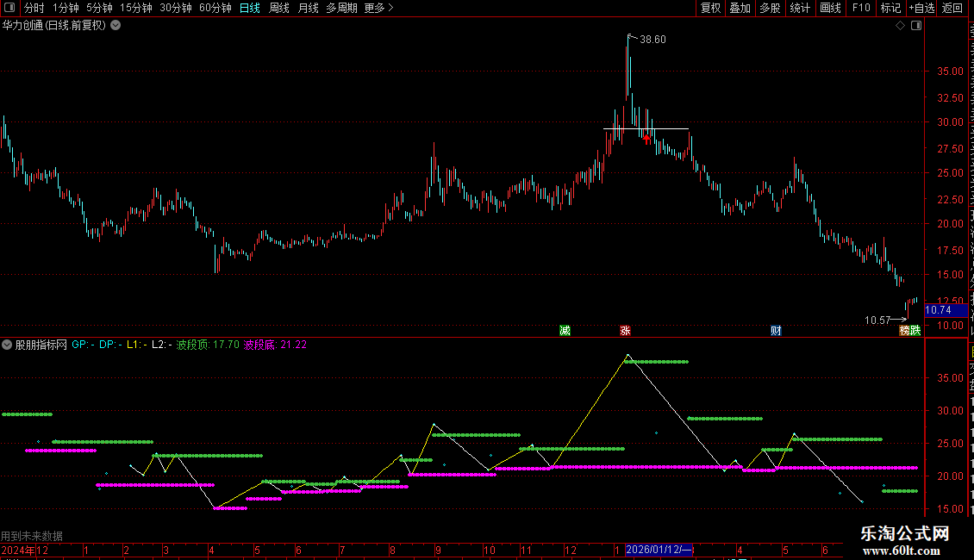Click the 复权 adjustment button
The image size is (974, 560).
[710, 8]
